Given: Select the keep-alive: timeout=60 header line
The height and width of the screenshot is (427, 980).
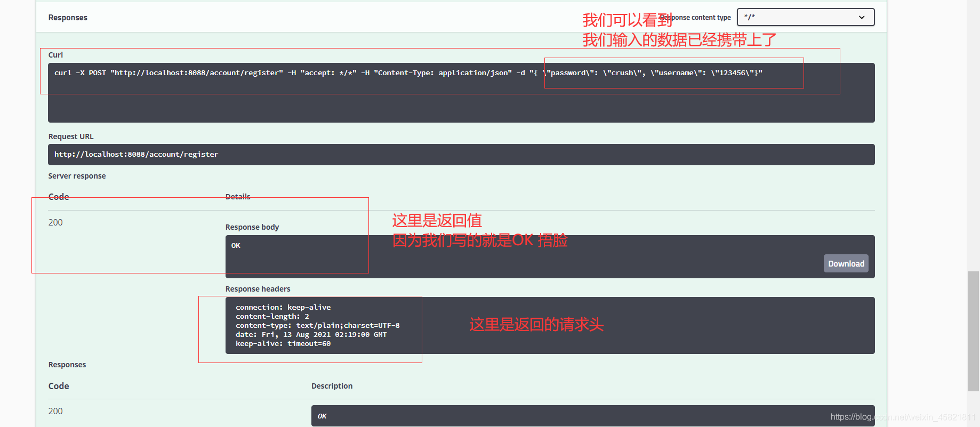Looking at the screenshot, I should coord(283,343).
